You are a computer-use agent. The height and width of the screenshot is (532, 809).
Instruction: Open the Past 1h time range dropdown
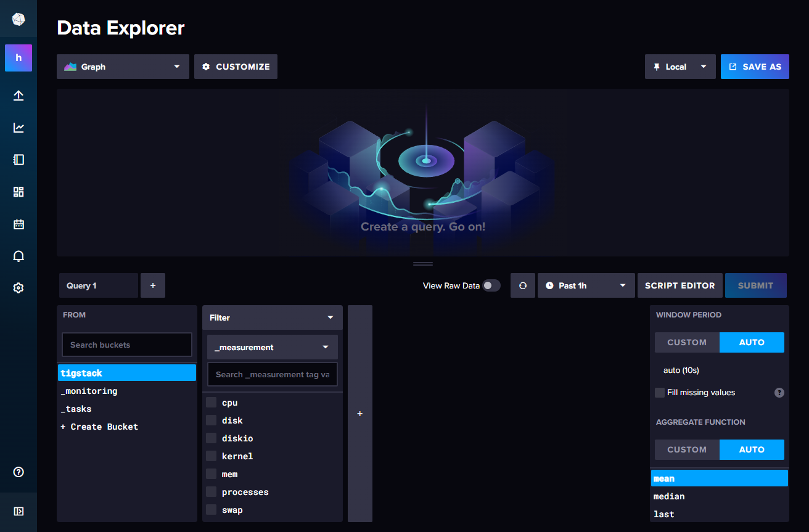coord(586,285)
